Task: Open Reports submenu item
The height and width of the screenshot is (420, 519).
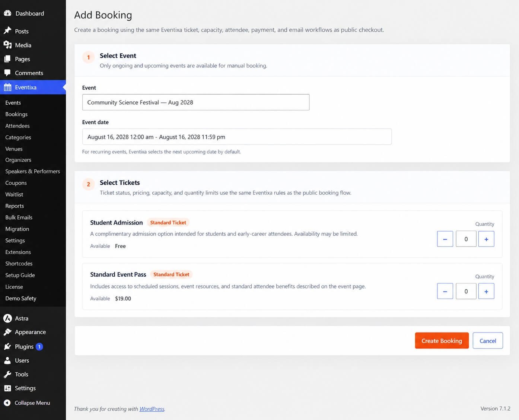Action: point(15,206)
